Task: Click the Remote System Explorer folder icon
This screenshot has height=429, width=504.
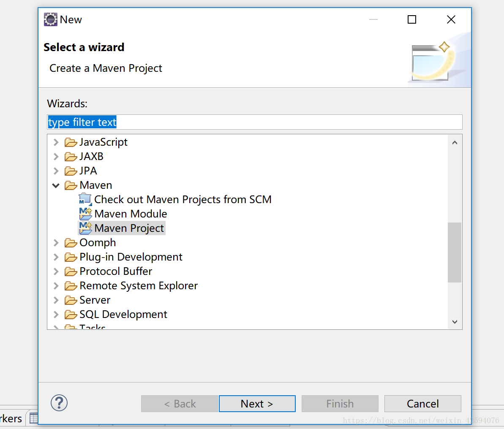Action: 71,286
